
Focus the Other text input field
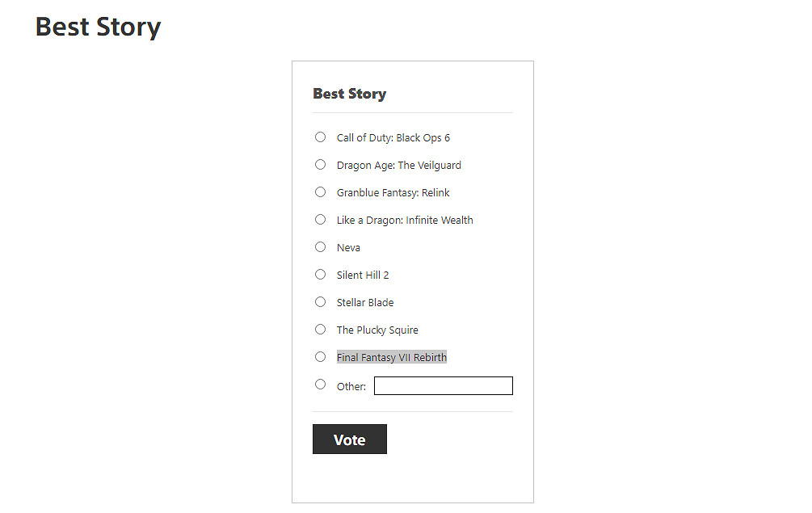pyautogui.click(x=443, y=386)
